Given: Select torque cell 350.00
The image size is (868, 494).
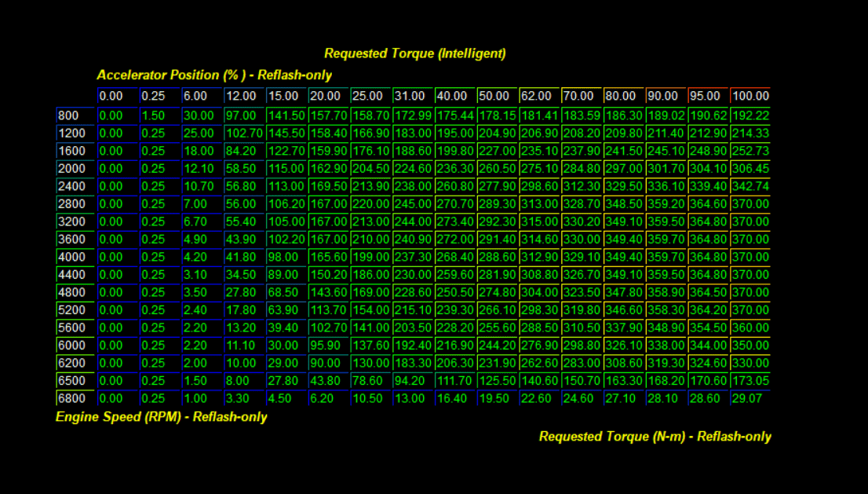Looking at the screenshot, I should 750,346.
